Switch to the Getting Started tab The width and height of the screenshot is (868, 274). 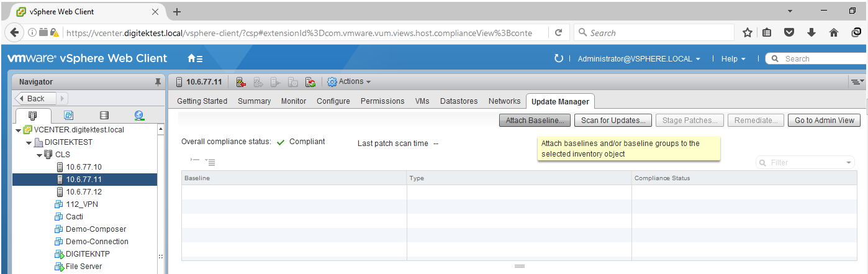tap(202, 101)
